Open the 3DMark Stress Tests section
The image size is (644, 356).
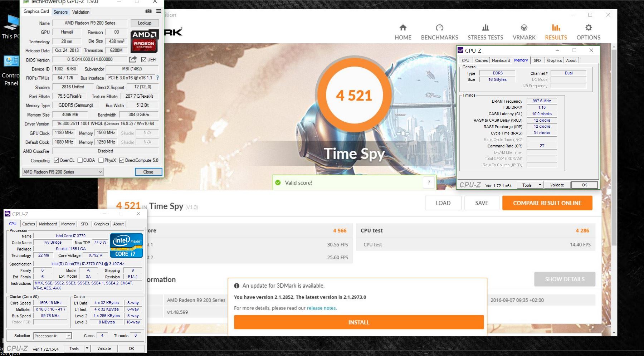click(485, 32)
